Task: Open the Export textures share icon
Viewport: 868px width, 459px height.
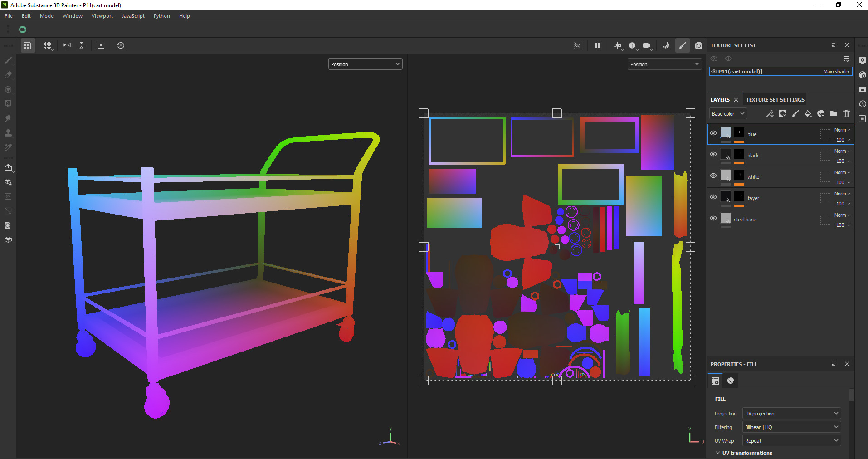Action: pyautogui.click(x=8, y=167)
